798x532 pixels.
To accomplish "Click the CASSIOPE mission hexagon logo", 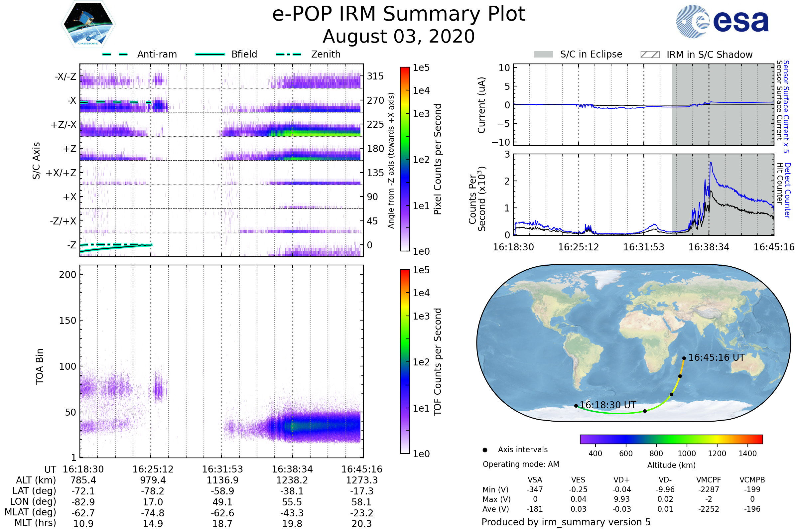I will [88, 24].
